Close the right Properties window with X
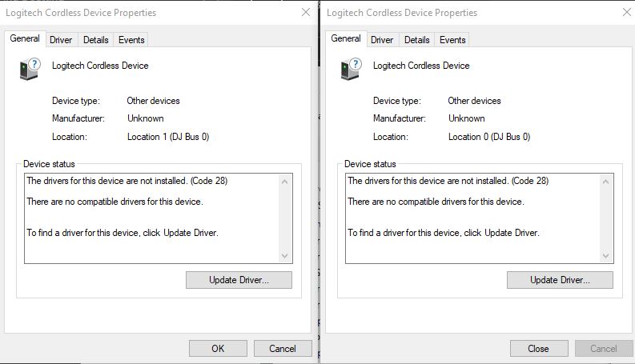Viewport: 635px width, 364px height. [627, 13]
